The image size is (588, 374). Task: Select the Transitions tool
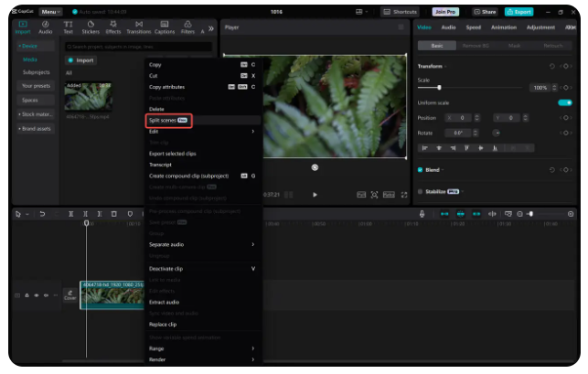[x=138, y=27]
